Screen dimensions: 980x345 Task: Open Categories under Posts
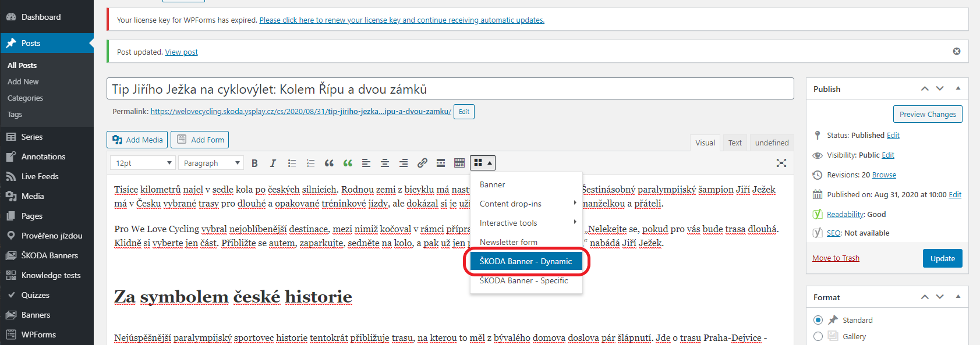pos(25,98)
